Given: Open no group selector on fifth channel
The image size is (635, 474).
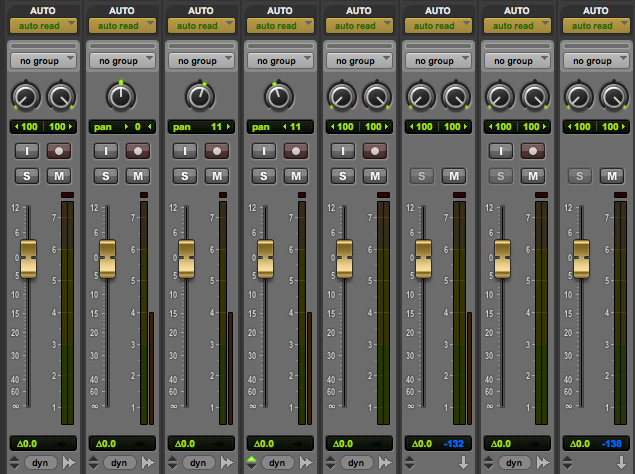Looking at the screenshot, I should click(359, 61).
